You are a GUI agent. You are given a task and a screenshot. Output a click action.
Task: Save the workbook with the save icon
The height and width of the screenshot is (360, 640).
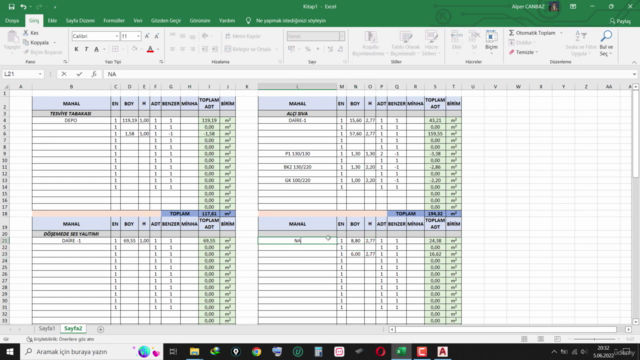(x=11, y=7)
